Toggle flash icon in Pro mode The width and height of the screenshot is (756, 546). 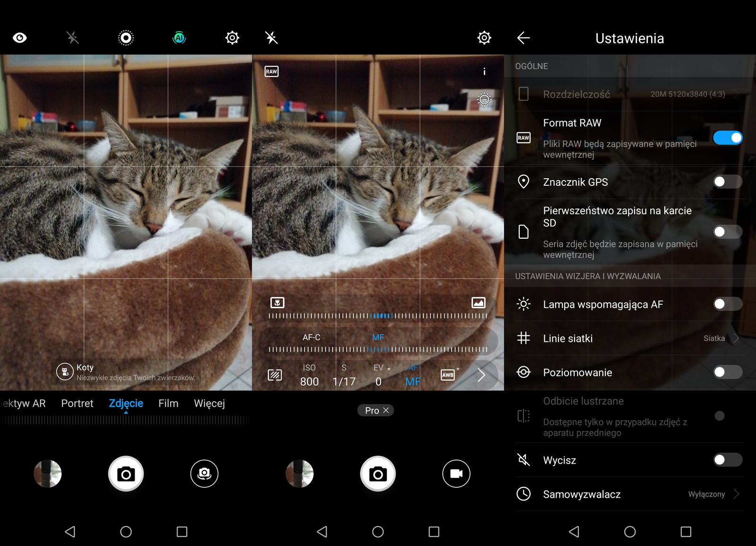click(x=271, y=38)
